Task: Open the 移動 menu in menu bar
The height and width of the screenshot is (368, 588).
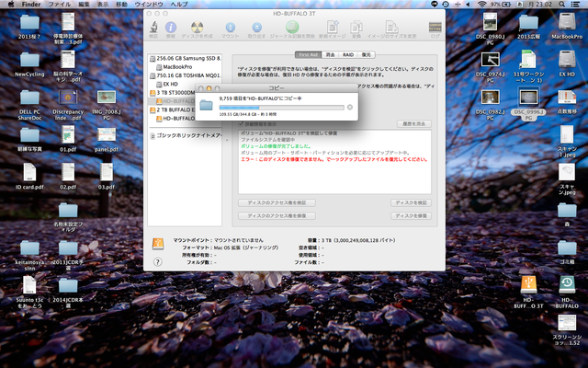Action: click(x=121, y=4)
